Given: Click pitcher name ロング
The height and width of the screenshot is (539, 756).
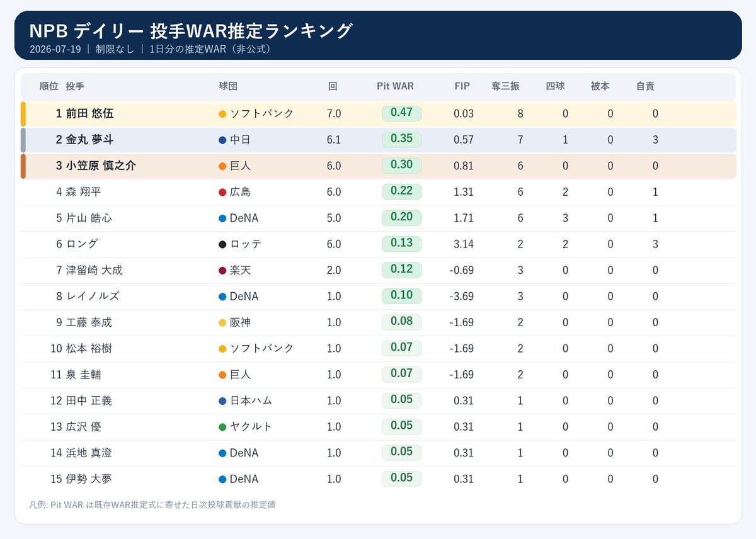Looking at the screenshot, I should click(x=82, y=244).
